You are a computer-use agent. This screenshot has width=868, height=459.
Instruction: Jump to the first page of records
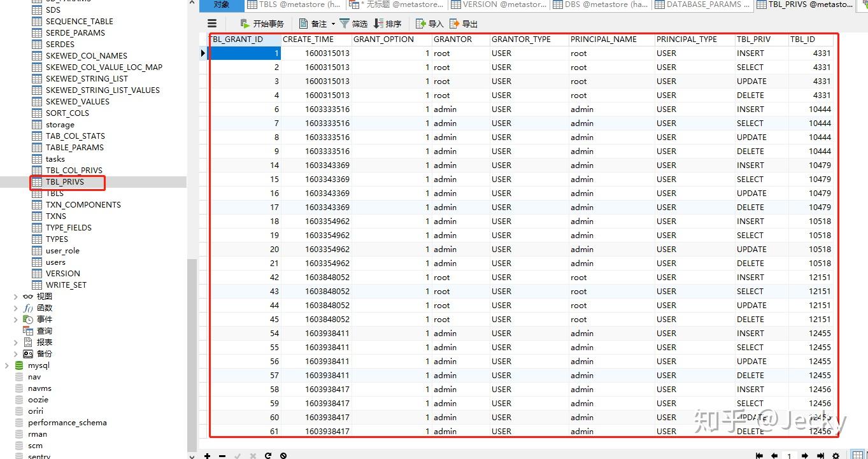[x=759, y=455]
